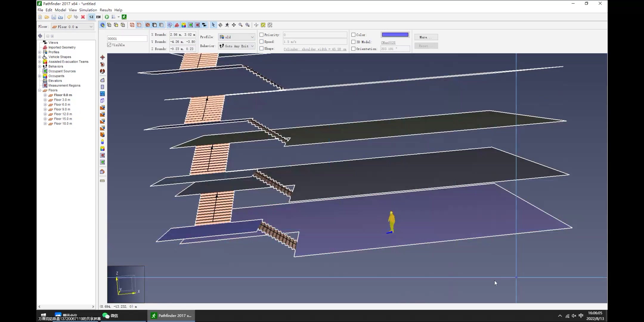Click the Measure ruler tool
This screenshot has height=322, width=644.
(102, 181)
